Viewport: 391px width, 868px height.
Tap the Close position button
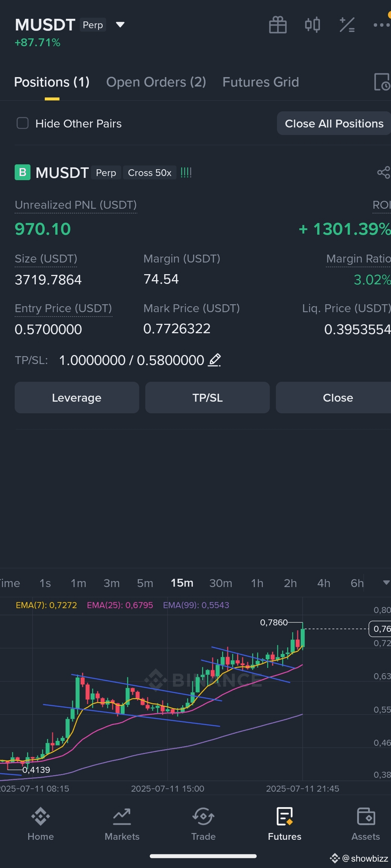333,398
